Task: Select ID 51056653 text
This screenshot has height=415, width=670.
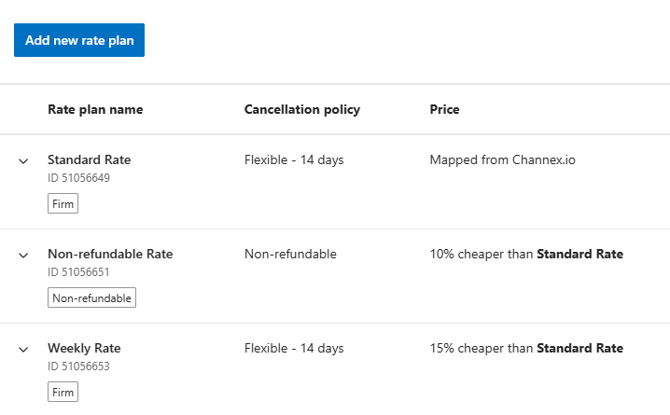Action: point(79,366)
